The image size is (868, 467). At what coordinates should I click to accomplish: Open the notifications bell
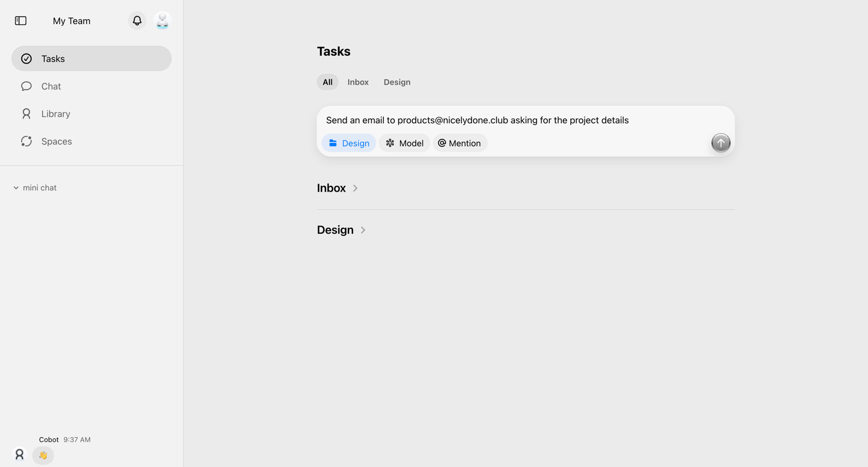pos(137,21)
